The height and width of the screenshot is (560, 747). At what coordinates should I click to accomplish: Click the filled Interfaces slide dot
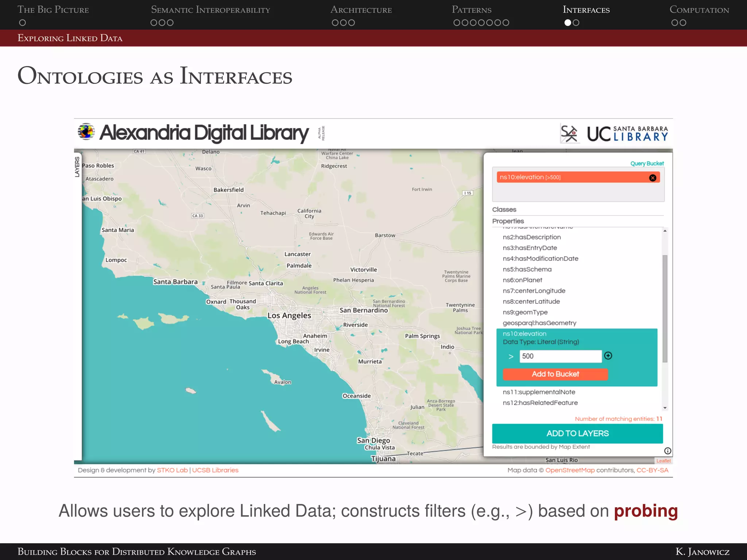click(x=568, y=23)
